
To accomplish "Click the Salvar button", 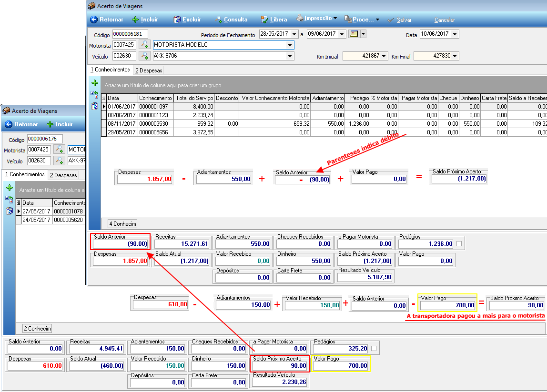I will 400,20.
